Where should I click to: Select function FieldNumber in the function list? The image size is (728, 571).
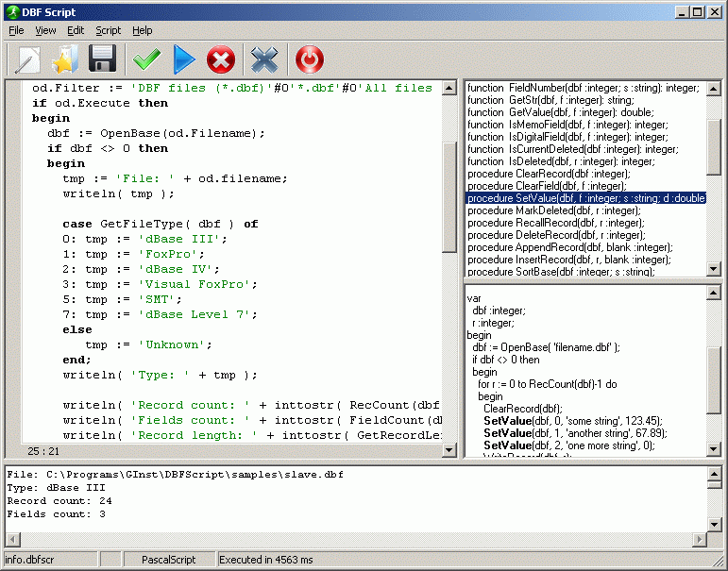[x=584, y=88]
